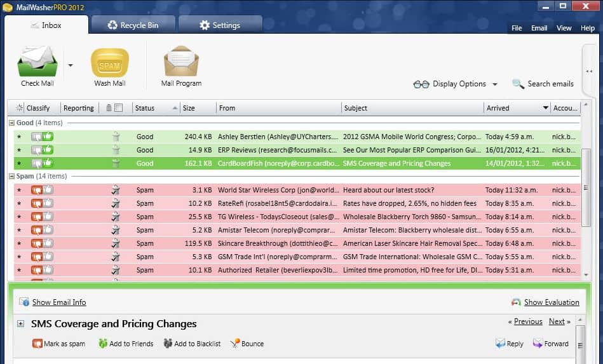Open Arrived column dropdown arrow

545,108
